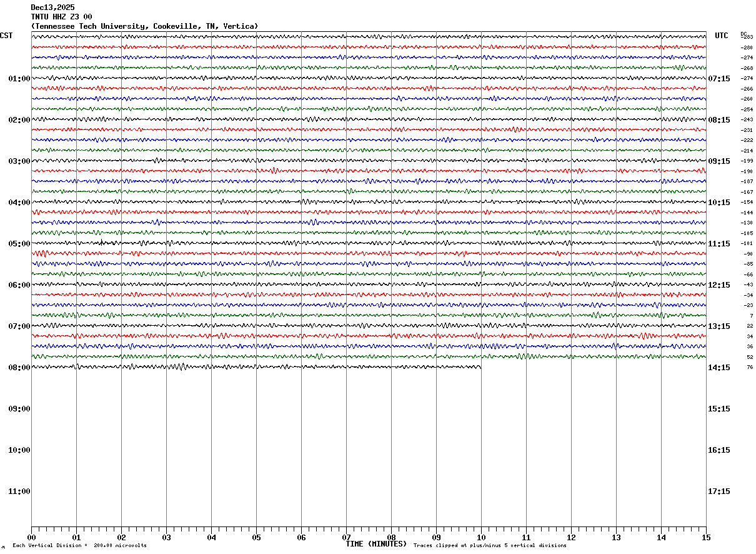The height and width of the screenshot is (554, 756).
Task: Click minute tick label "10" on time axis
Action: coord(481,537)
